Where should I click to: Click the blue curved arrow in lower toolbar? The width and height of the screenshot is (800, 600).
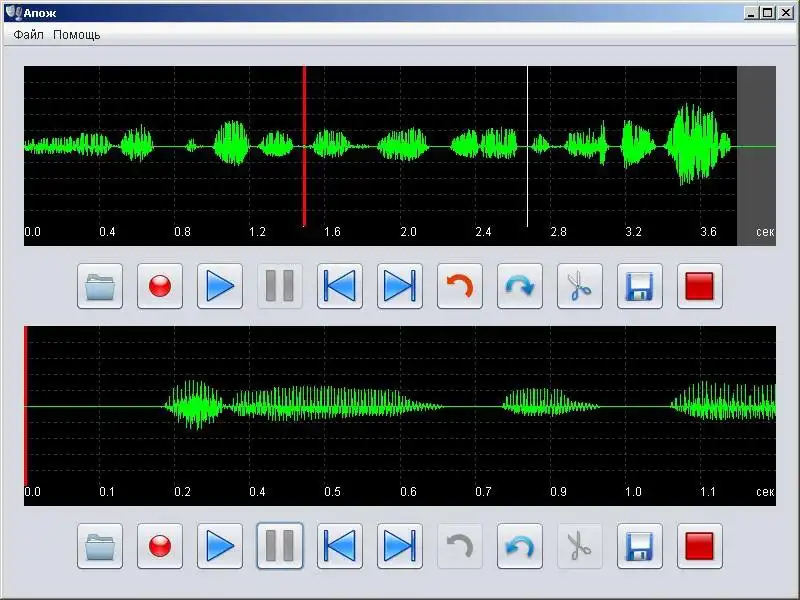(x=520, y=546)
